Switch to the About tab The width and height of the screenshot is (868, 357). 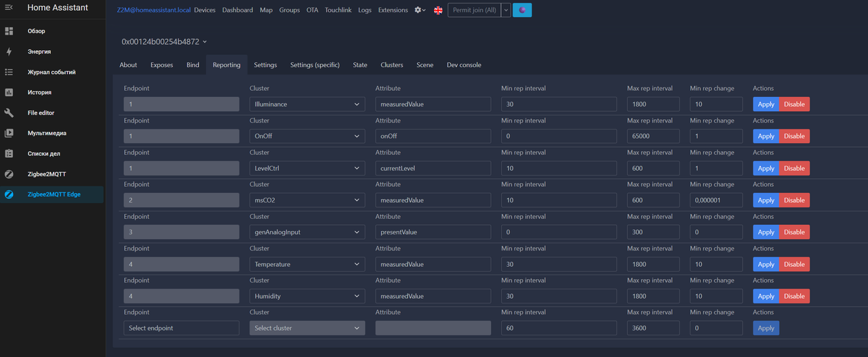click(x=128, y=65)
